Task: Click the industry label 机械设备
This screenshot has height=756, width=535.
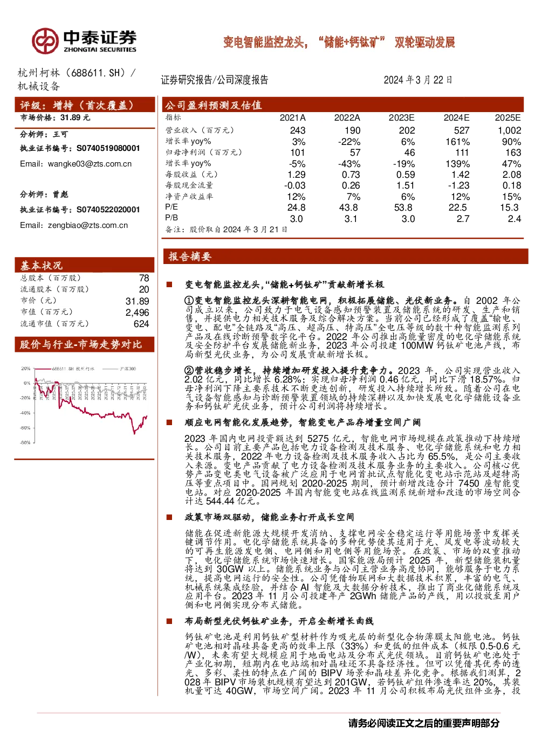Action: click(39, 86)
